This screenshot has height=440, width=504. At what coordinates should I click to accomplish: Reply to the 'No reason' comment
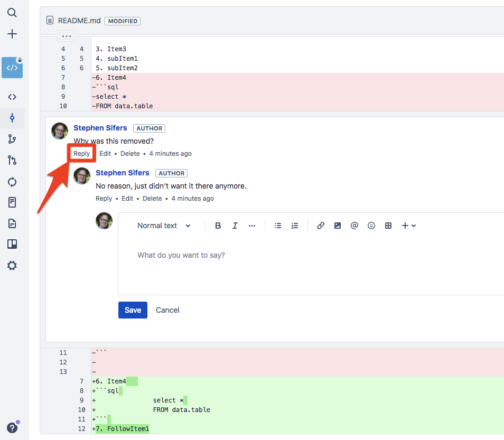pos(104,199)
